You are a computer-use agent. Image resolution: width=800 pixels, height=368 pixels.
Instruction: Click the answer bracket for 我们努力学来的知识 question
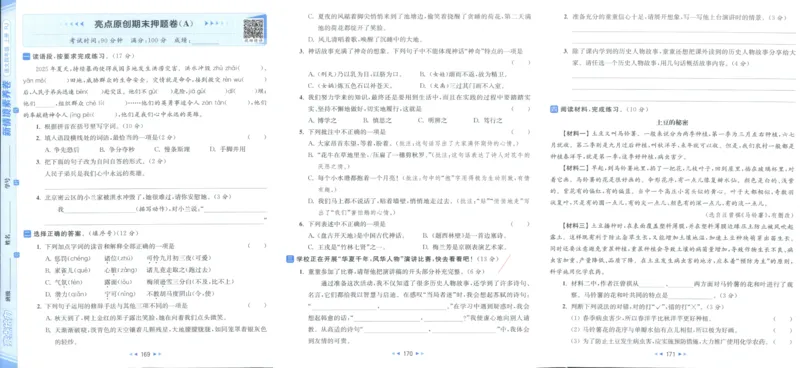[x=521, y=109]
